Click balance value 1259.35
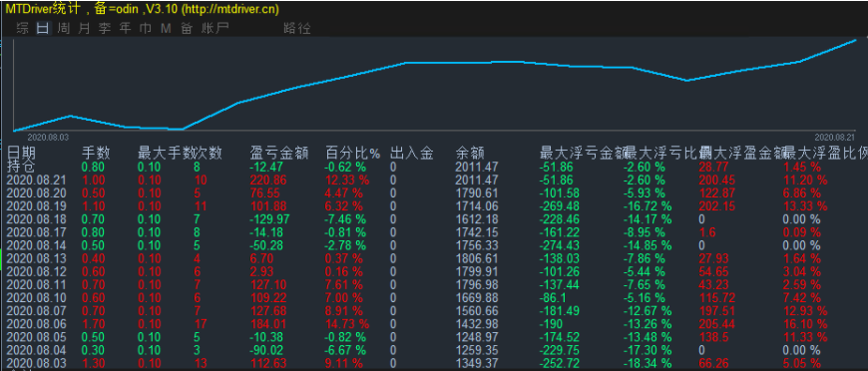The image size is (868, 371). click(x=477, y=350)
